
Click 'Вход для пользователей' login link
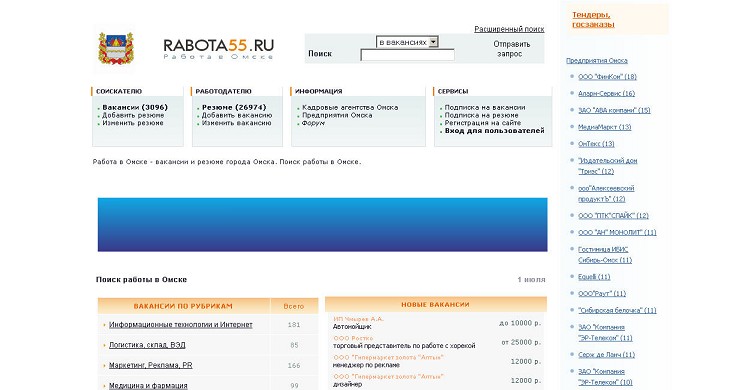pos(495,130)
